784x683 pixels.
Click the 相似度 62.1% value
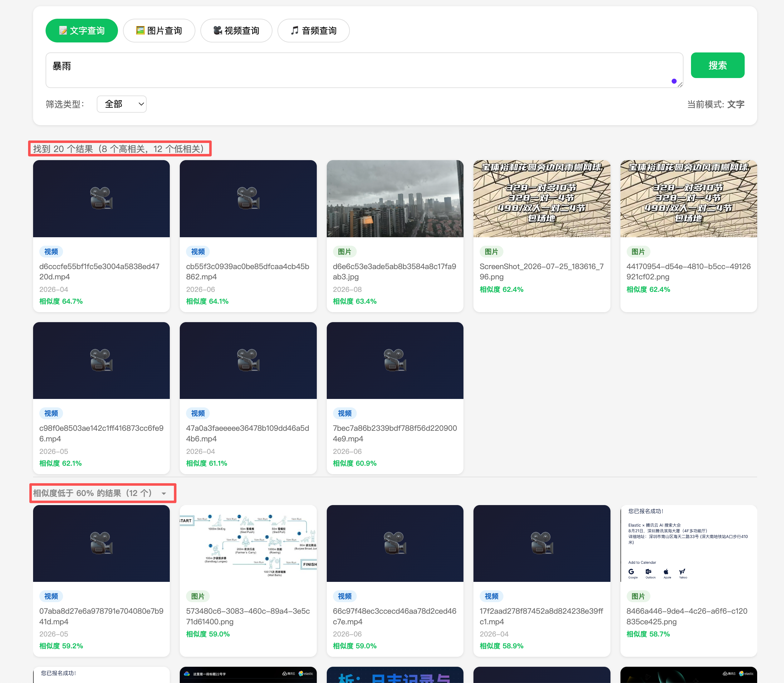[61, 463]
